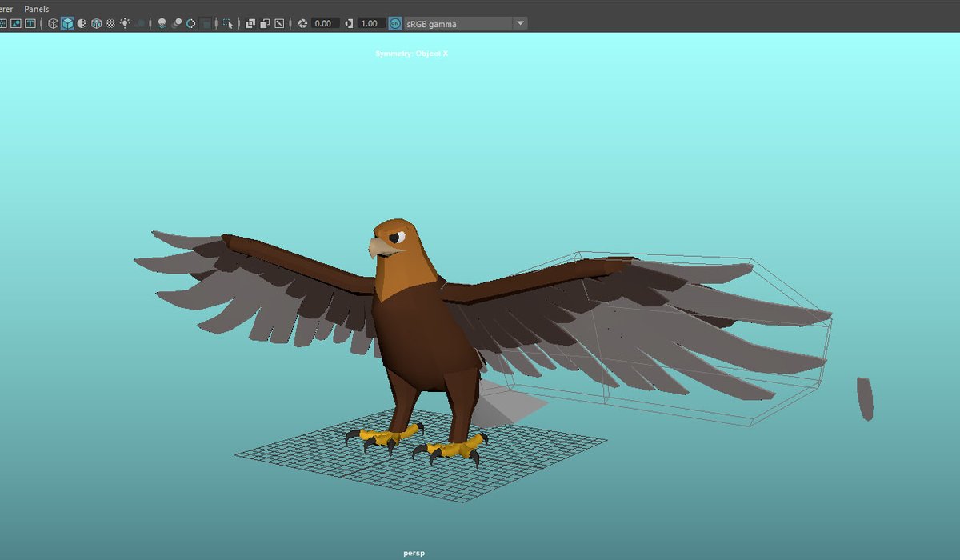Toggle Use Default Material icon
The height and width of the screenshot is (560, 960).
tap(82, 23)
